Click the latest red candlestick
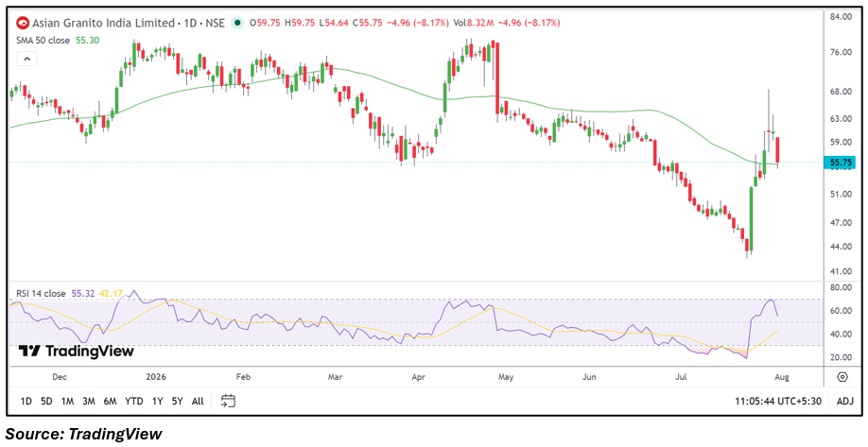 [x=778, y=150]
